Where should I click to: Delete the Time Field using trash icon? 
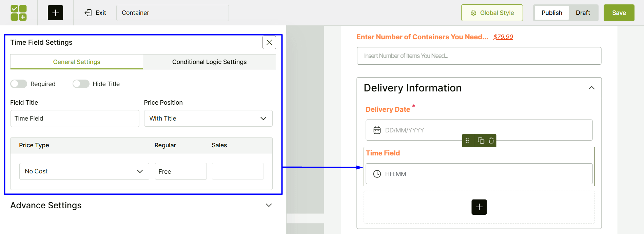[x=491, y=141]
